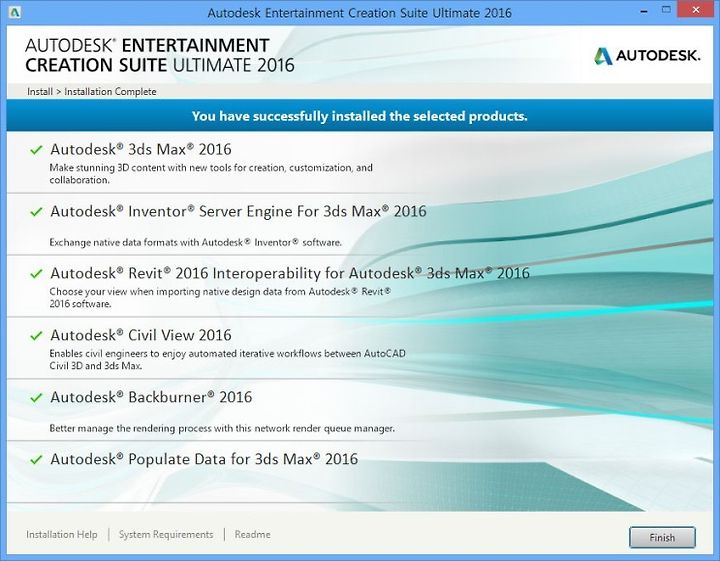Click green checkmark beside Revit 2016 Interoperability

[36, 274]
